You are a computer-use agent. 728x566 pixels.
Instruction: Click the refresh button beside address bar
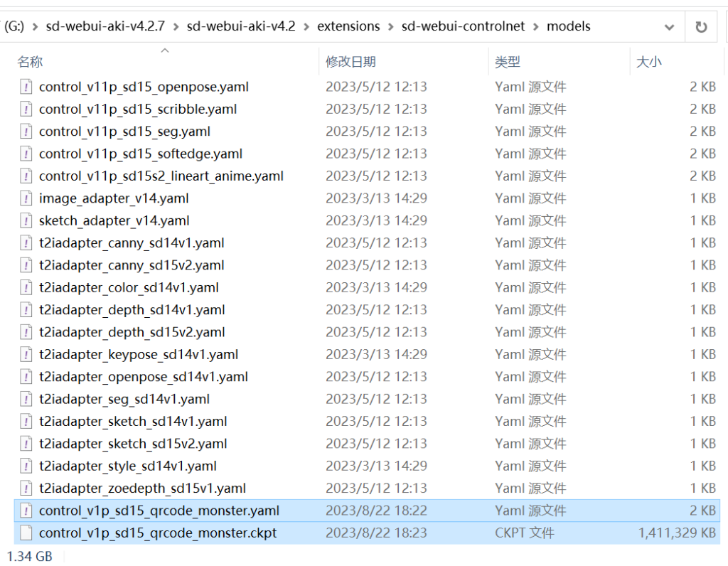701,27
